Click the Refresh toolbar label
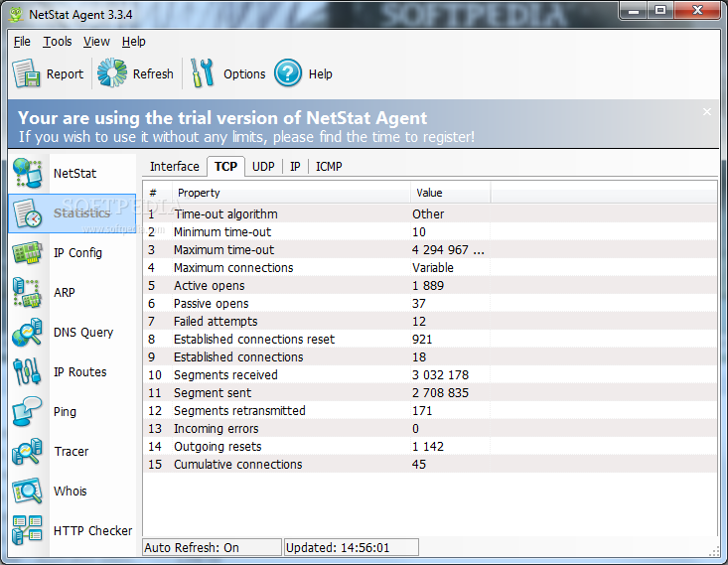Screen dimensions: 728x565 pyautogui.click(x=153, y=73)
